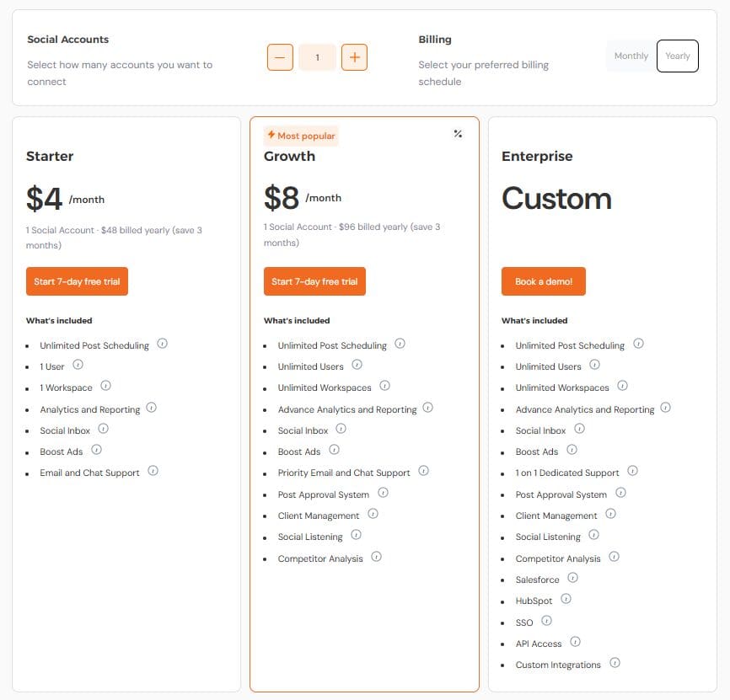This screenshot has height=700, width=730.
Task: Increase the social accounts count with plus
Action: click(354, 57)
